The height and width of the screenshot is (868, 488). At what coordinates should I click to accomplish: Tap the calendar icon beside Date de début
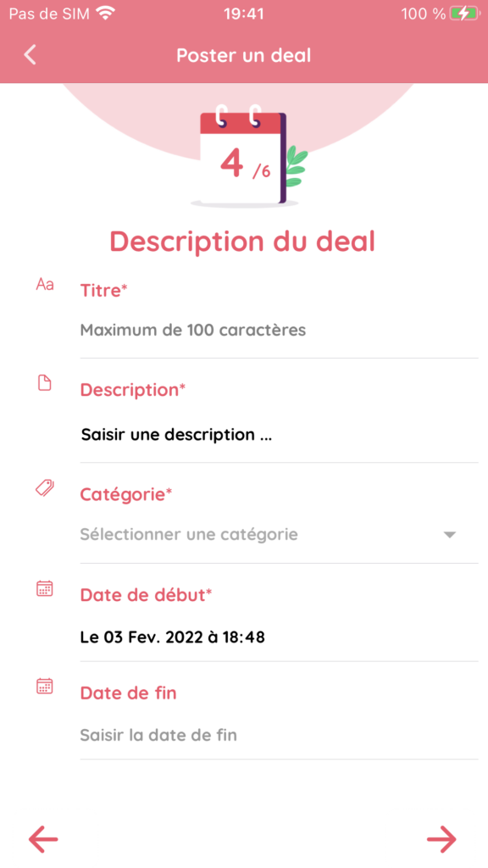[44, 588]
